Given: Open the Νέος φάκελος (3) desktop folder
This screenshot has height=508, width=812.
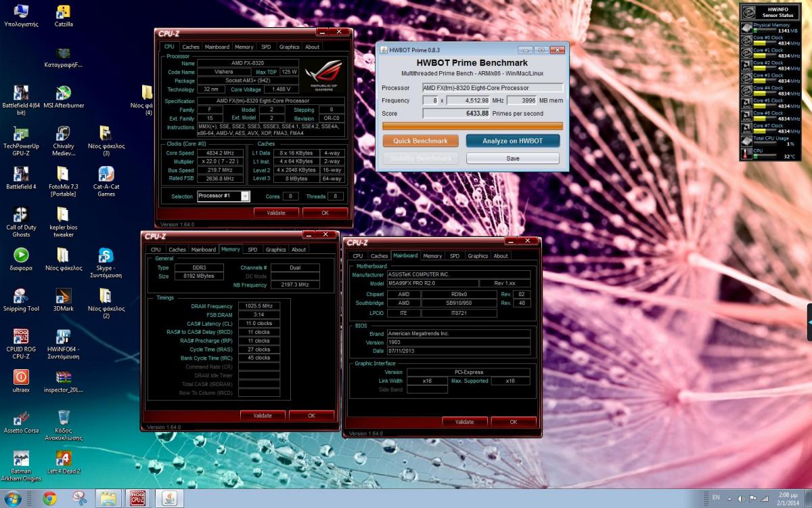Looking at the screenshot, I should pyautogui.click(x=106, y=140).
